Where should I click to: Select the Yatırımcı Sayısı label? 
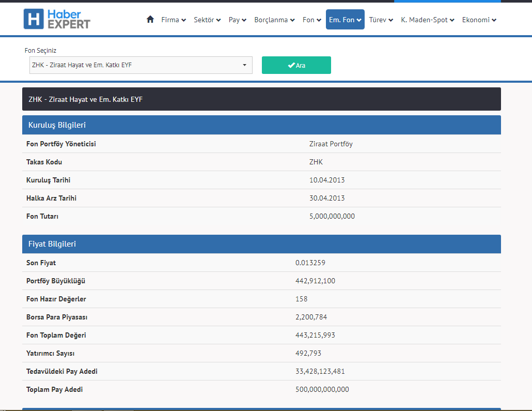tap(50, 353)
